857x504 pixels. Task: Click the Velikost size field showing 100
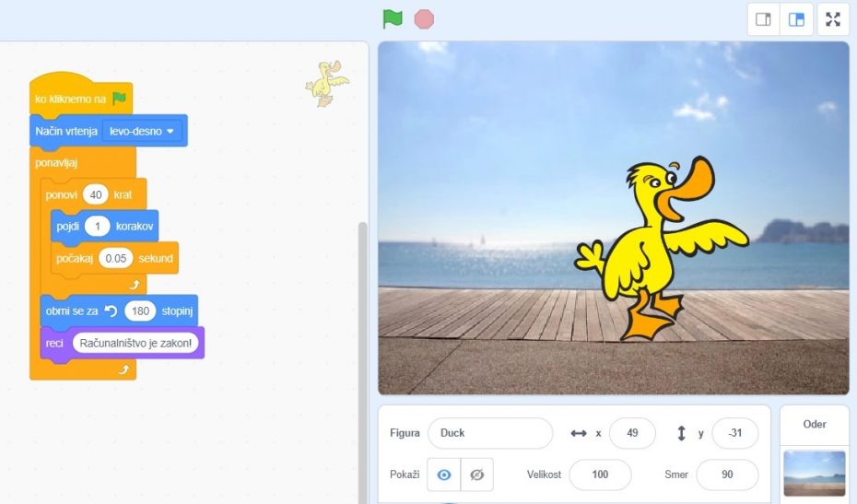[x=600, y=475]
